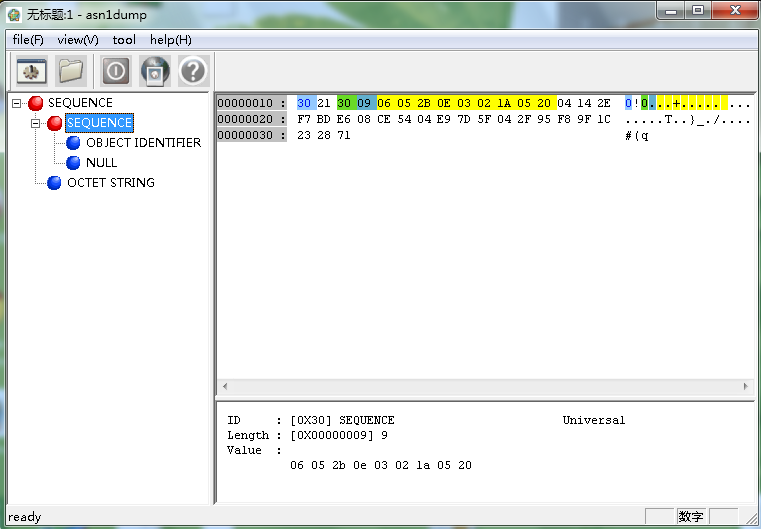Image resolution: width=761 pixels, height=529 pixels.
Task: Click the blue ball beside OBJECT IDENTIFIER
Action: click(73, 143)
